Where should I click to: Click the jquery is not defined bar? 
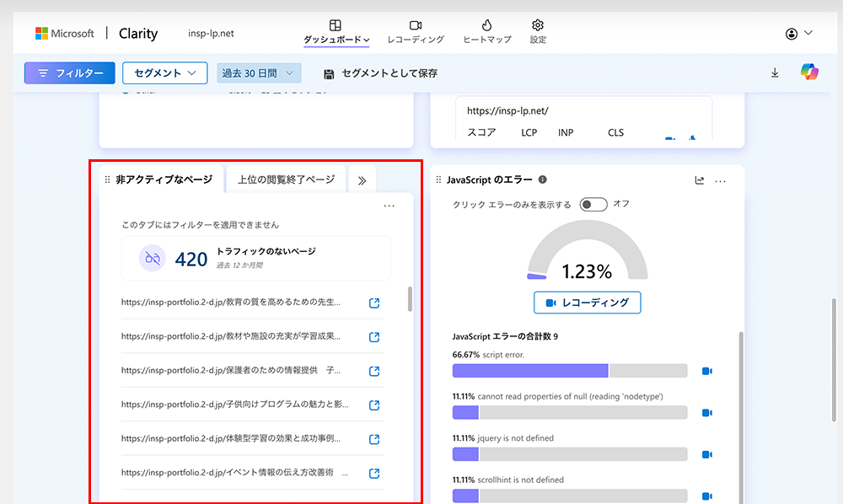tap(570, 454)
